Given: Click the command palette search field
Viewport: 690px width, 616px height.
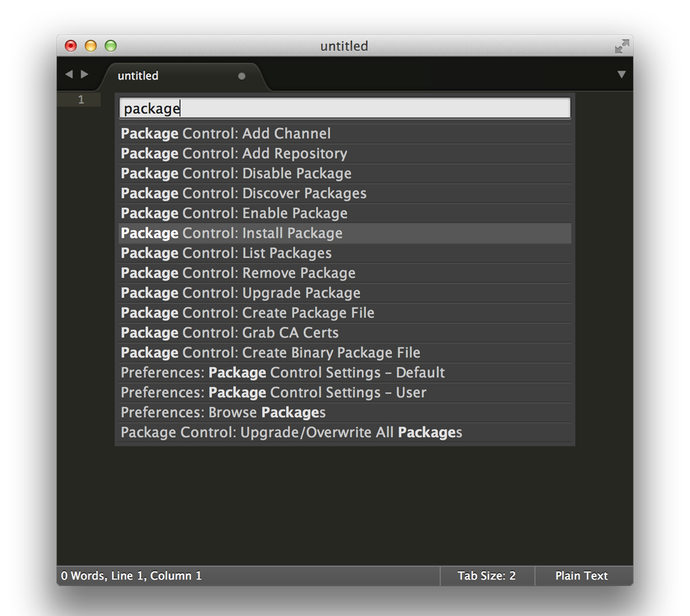Looking at the screenshot, I should tap(345, 108).
